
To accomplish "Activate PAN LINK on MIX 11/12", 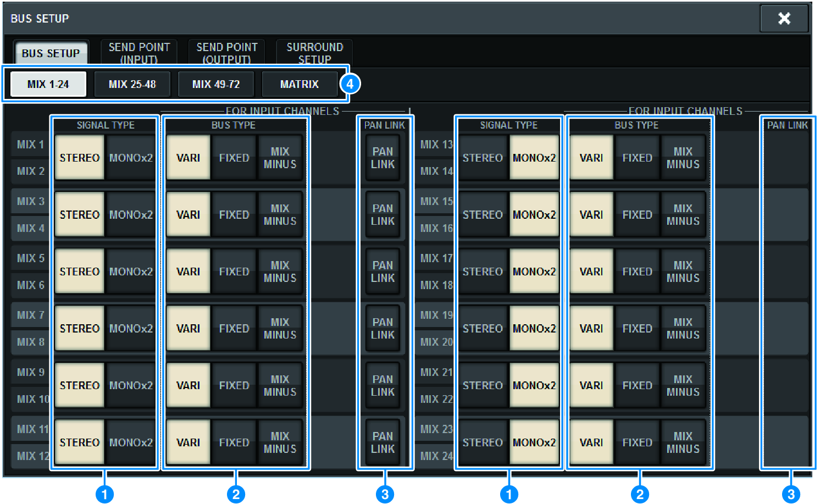I will 383,441.
